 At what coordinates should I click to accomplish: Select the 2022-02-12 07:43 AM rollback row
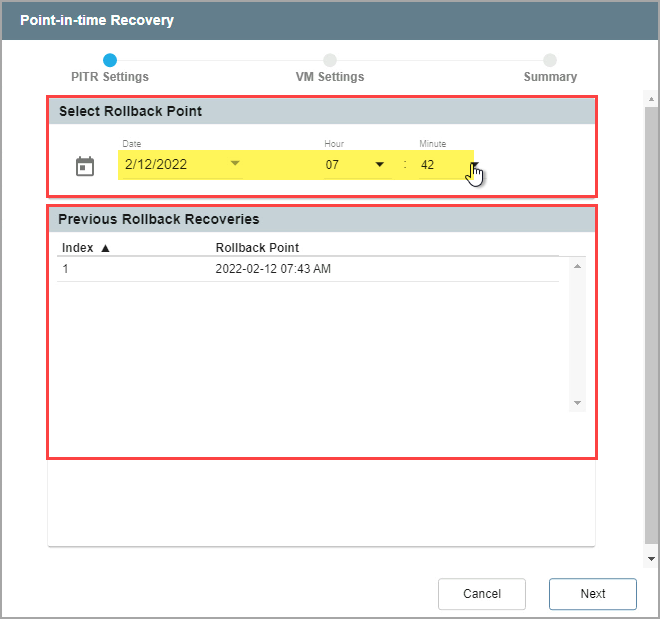pyautogui.click(x=272, y=269)
